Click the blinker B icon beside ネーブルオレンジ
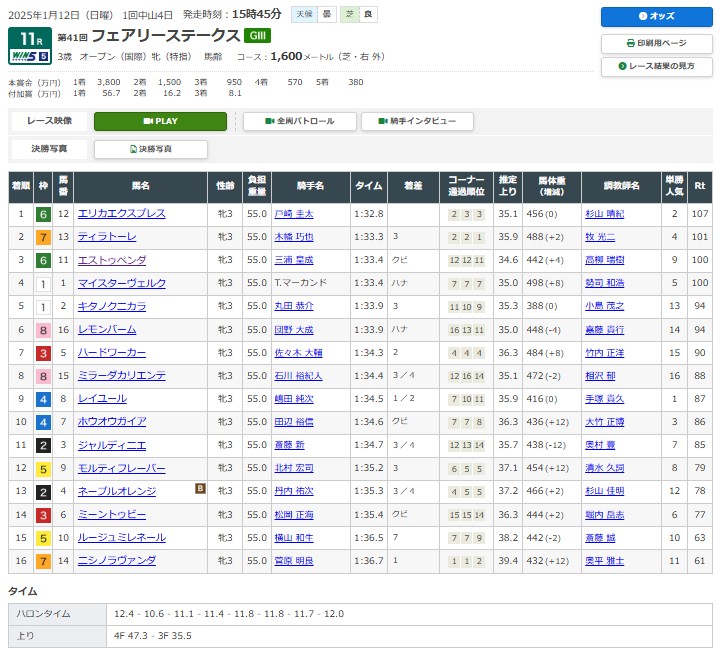This screenshot has width=720, height=657. (200, 489)
